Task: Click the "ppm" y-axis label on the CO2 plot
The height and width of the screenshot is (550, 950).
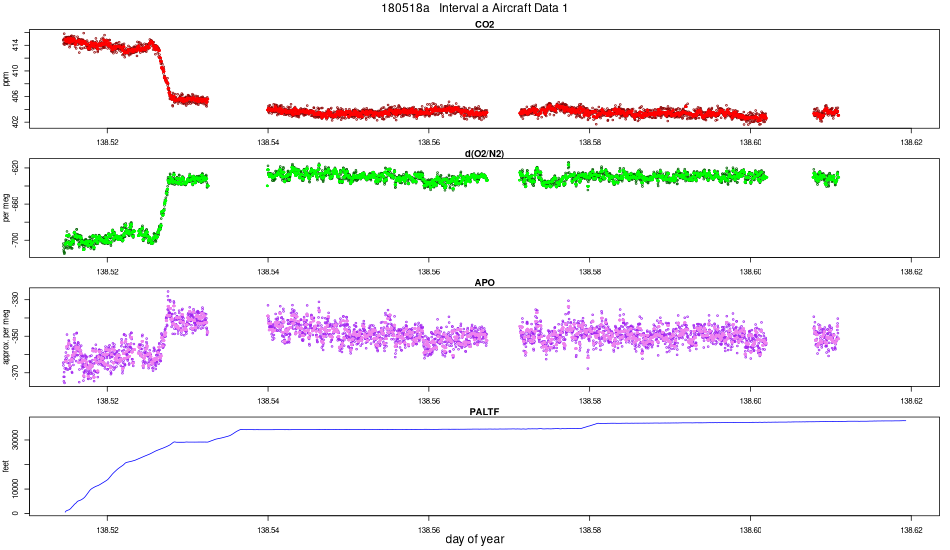Action: 5,79
